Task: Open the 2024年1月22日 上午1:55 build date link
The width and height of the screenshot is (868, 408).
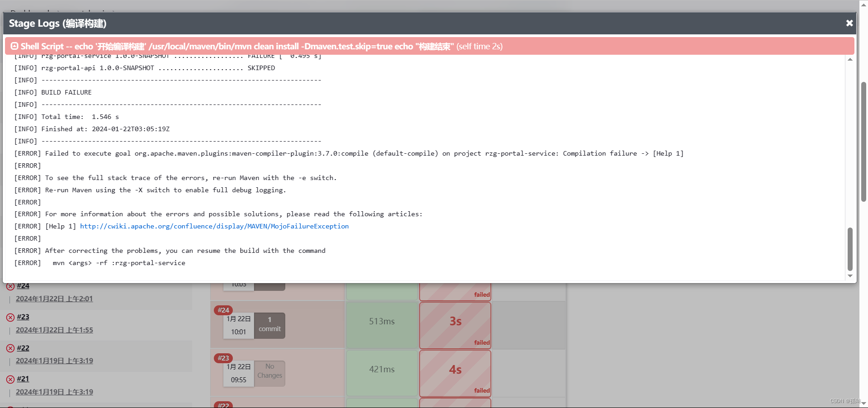Action: tap(54, 330)
